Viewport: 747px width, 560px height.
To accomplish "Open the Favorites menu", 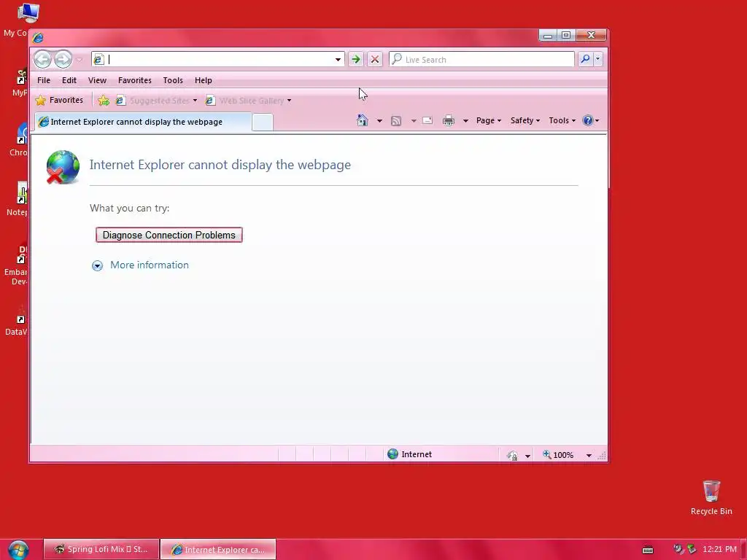I will (x=135, y=80).
